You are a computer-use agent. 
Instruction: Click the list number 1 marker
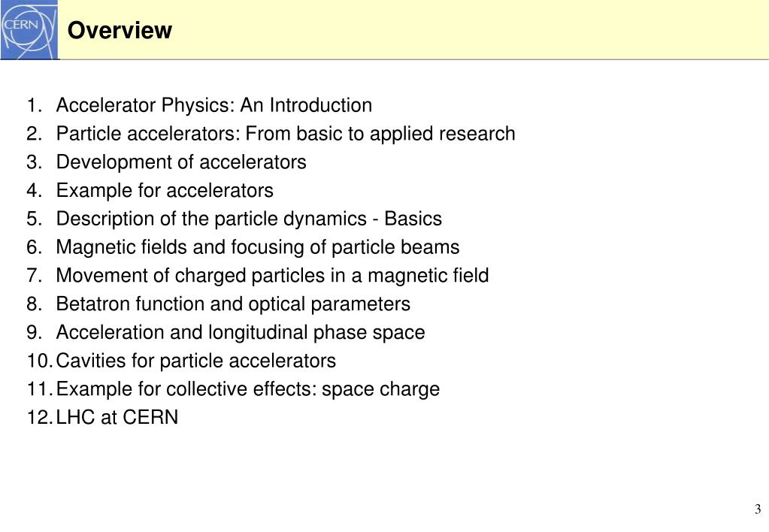[35, 105]
